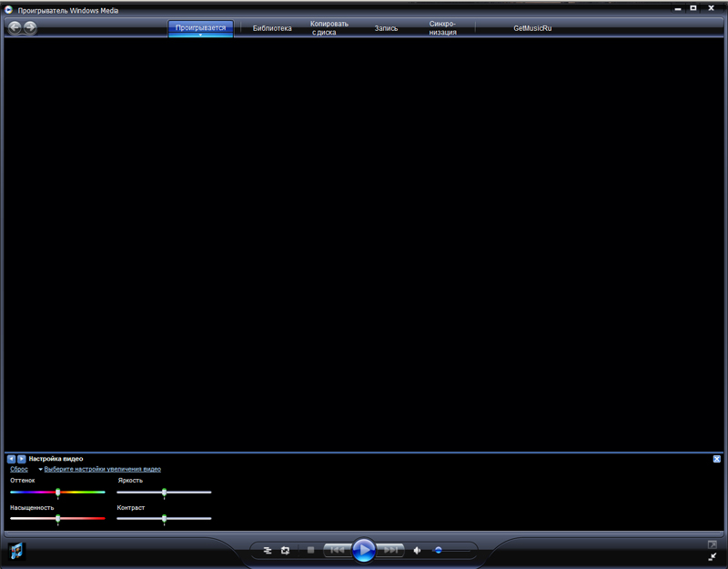The width and height of the screenshot is (728, 569).
Task: Show the previous enhancement panel
Action: point(11,459)
